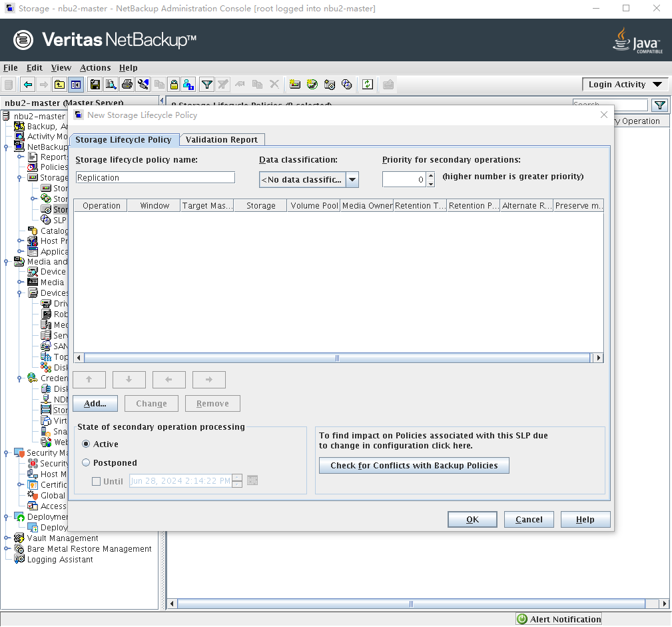Image resolution: width=672 pixels, height=627 pixels.
Task: Click the Add... button
Action: coord(95,403)
